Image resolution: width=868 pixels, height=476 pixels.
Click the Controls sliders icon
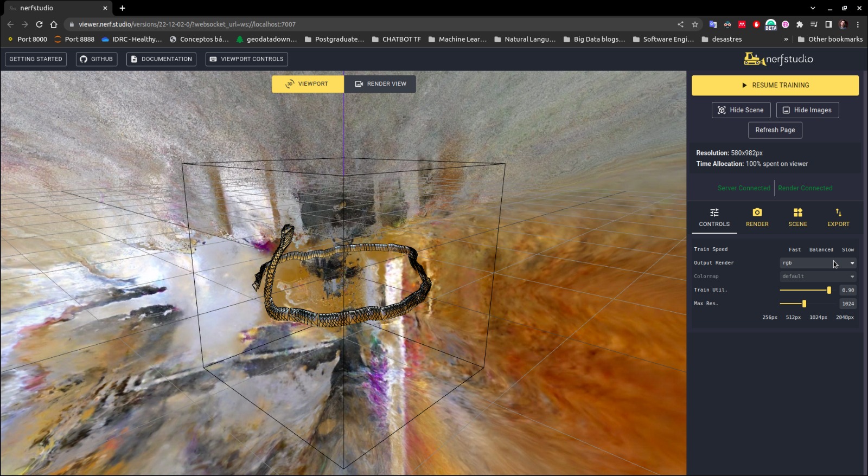click(714, 213)
